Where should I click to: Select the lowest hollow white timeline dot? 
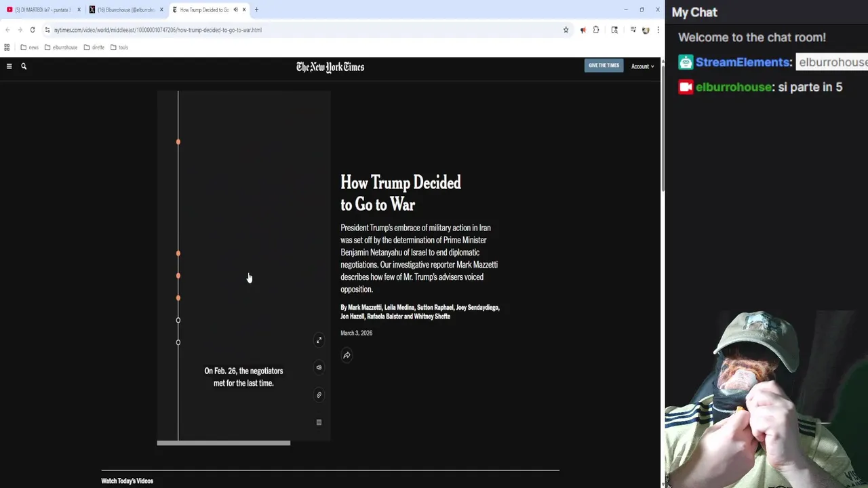pyautogui.click(x=178, y=342)
